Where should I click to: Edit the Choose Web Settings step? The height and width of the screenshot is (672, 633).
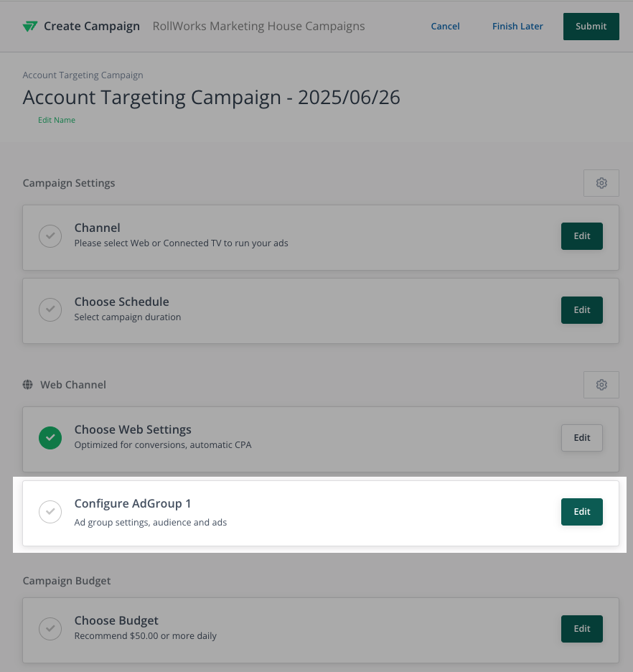581,437
